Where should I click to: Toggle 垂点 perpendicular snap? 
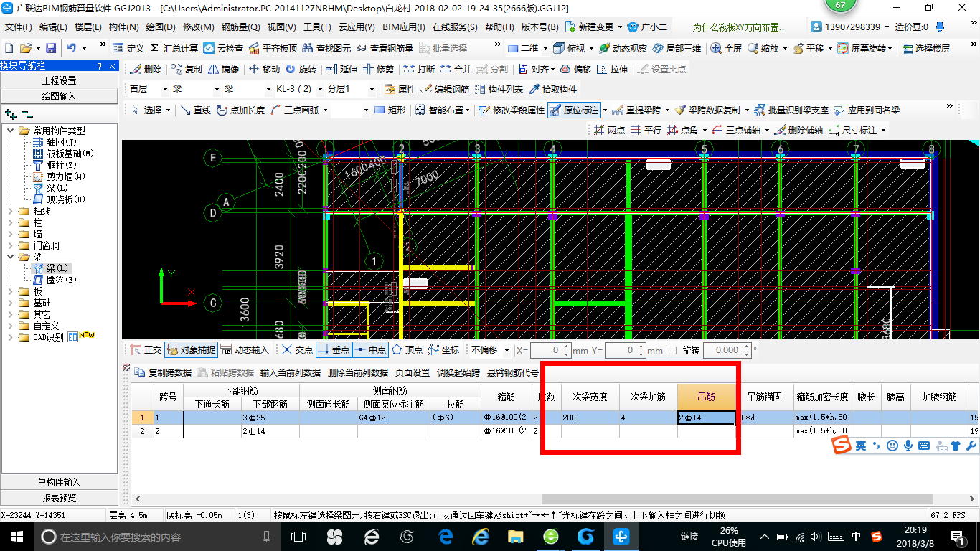[x=334, y=350]
